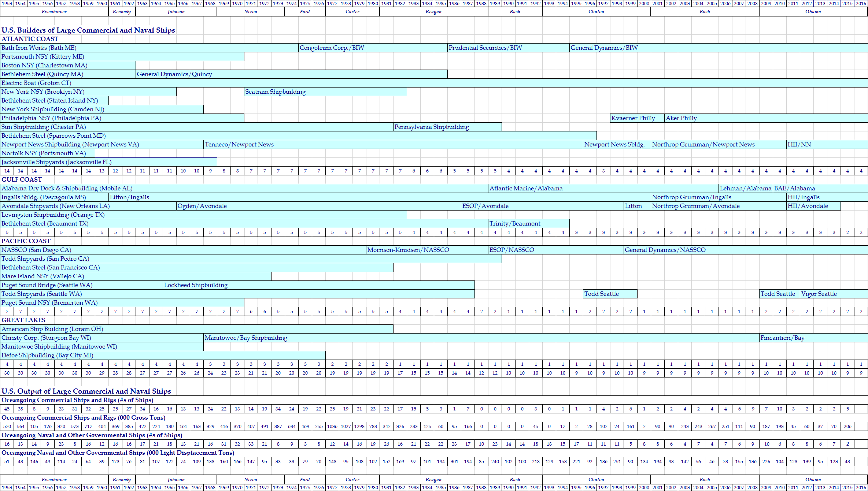
Task: Click 'Oceangoing Naval and Other Governmental Ships (#s of Ships)' heading
Action: click(x=92, y=435)
